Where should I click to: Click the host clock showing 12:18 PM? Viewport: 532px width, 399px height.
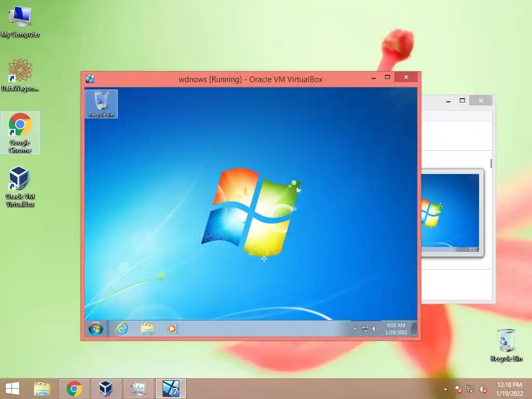[510, 389]
